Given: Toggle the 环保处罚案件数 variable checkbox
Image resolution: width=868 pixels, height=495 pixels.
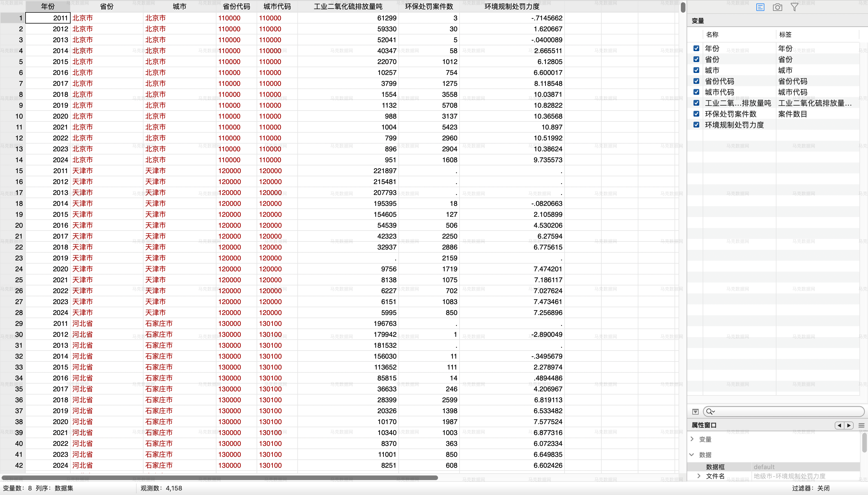Looking at the screenshot, I should coord(696,114).
